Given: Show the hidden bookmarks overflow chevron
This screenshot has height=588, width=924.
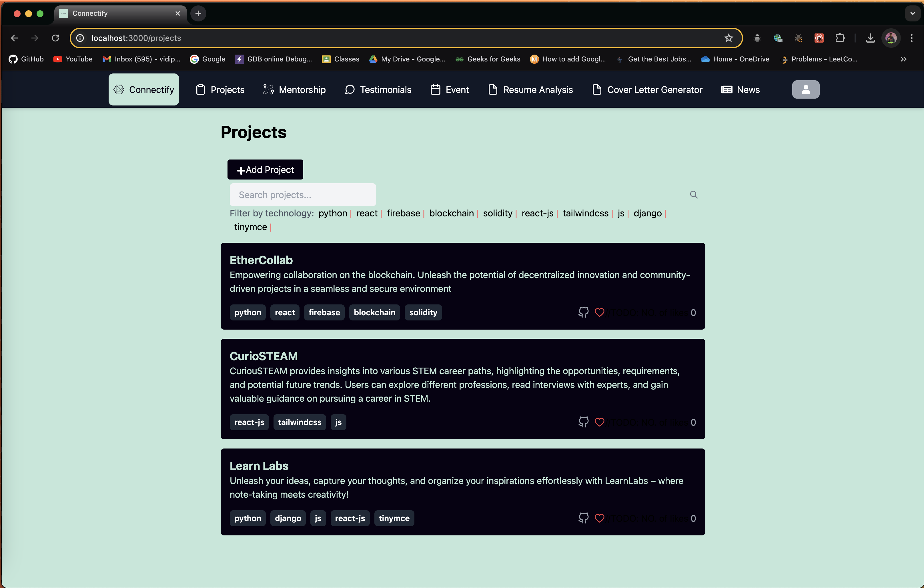Looking at the screenshot, I should pos(903,59).
